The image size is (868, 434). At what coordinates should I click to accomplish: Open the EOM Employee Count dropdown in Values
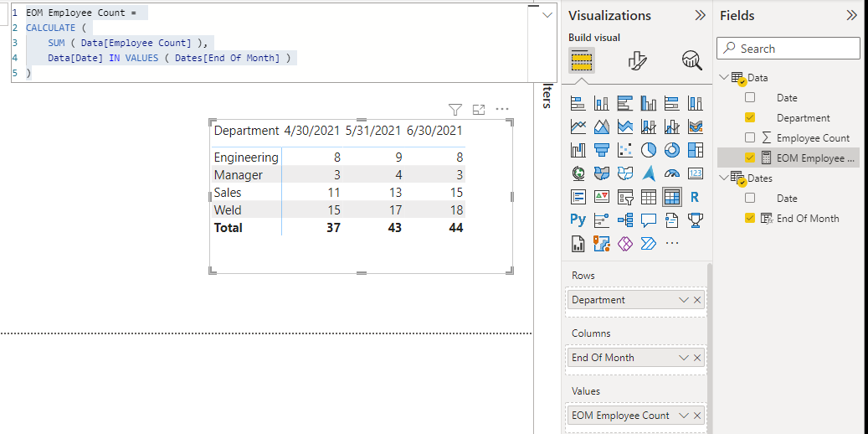coord(683,416)
